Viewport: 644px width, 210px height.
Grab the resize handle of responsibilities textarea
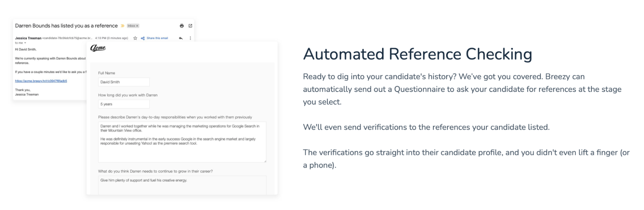pyautogui.click(x=265, y=161)
